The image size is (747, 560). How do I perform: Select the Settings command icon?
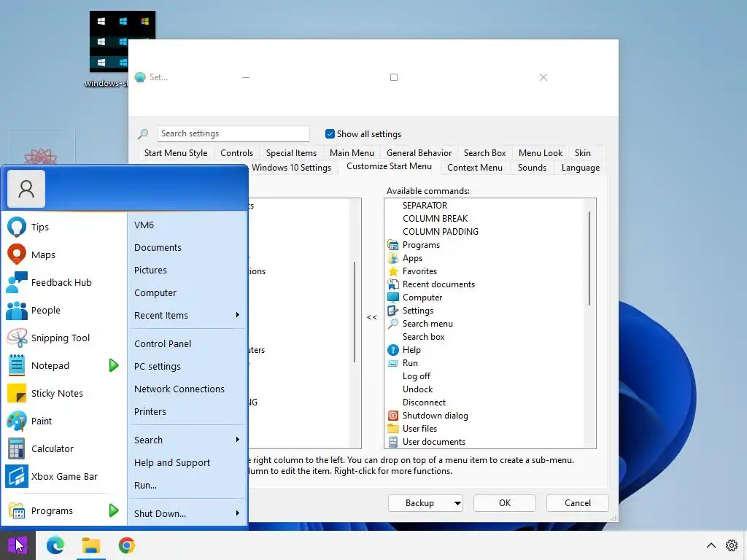(x=393, y=311)
